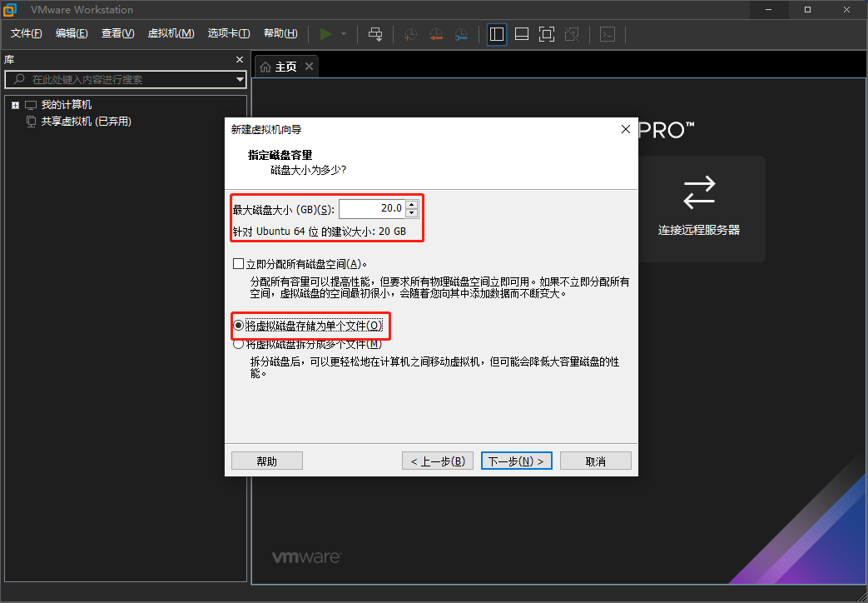Open the 选项卡(T) menu
Image resolution: width=868 pixels, height=603 pixels.
[x=229, y=33]
